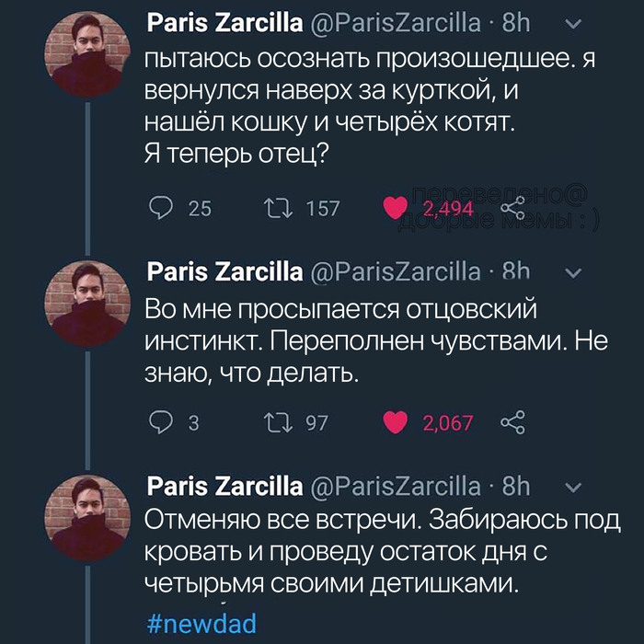Viewport: 644px width, 644px height.
Task: Select the avatar beside the third tweet
Action: [87, 517]
